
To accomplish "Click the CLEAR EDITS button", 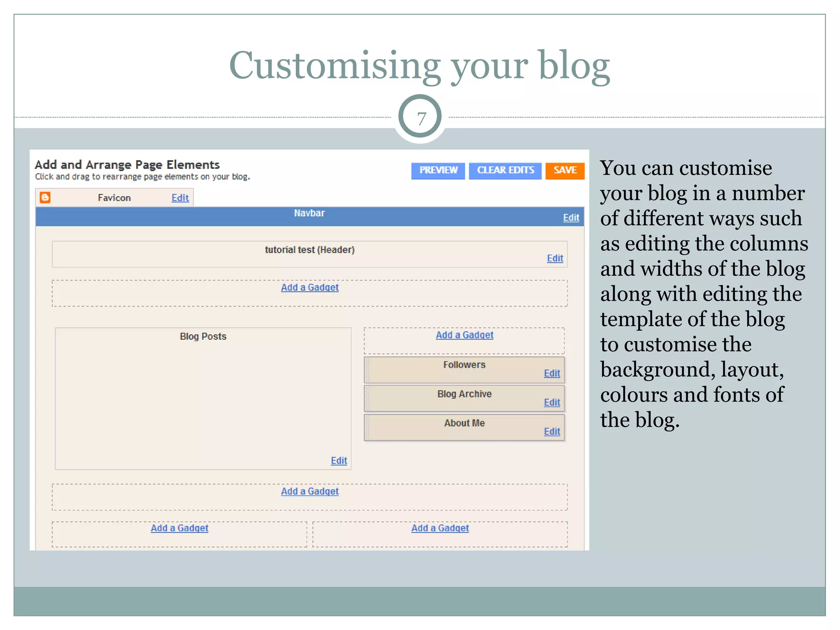I will 505,171.
